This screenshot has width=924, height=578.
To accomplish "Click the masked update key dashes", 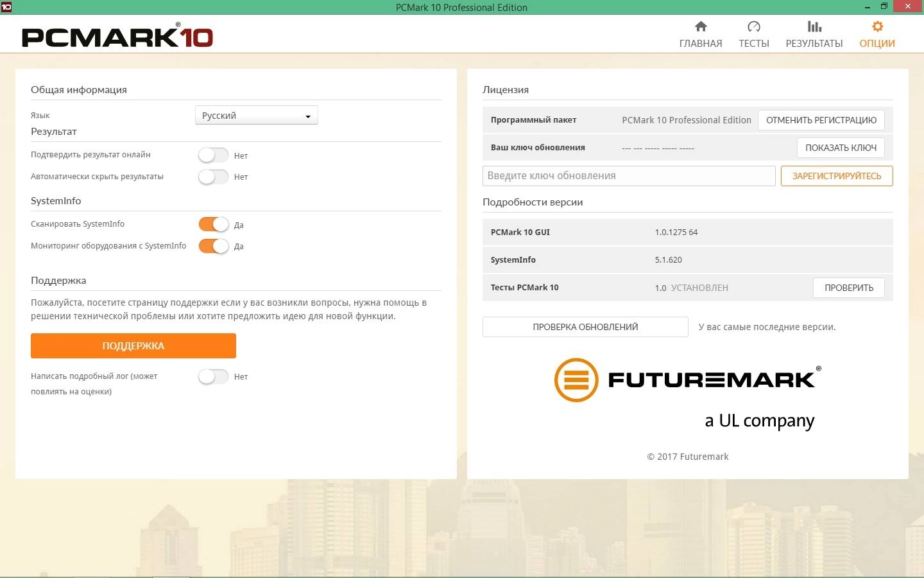I will click(x=658, y=148).
